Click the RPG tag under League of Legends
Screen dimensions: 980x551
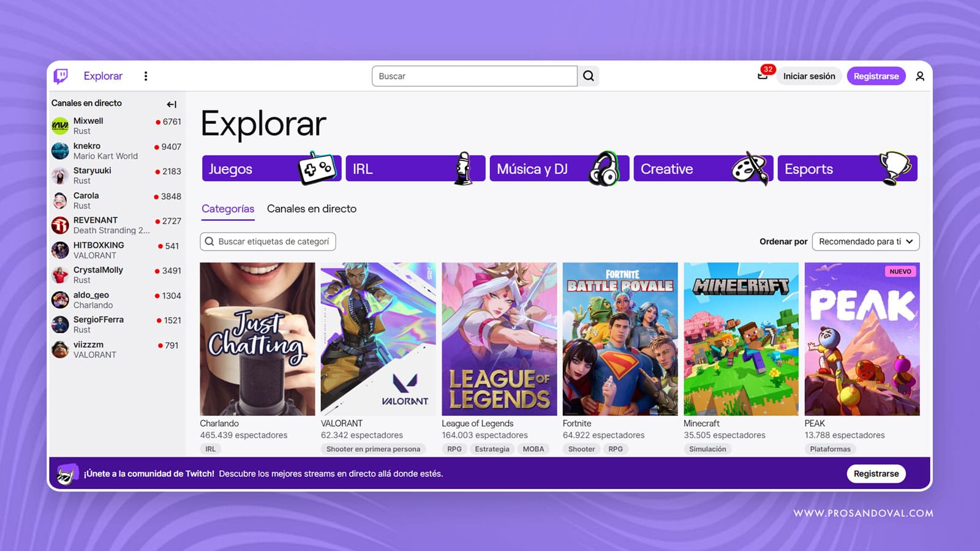pos(454,449)
